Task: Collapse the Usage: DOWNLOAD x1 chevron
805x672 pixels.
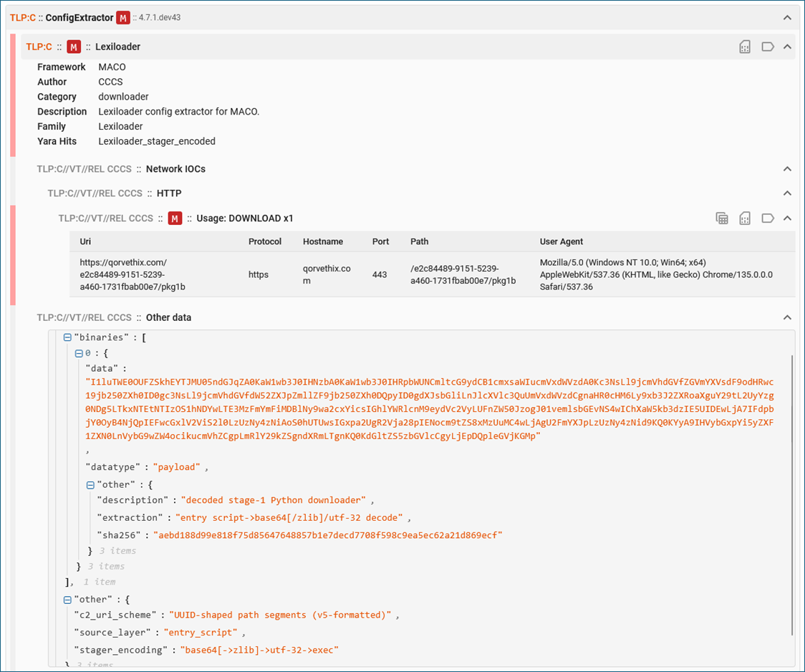Action: click(787, 219)
